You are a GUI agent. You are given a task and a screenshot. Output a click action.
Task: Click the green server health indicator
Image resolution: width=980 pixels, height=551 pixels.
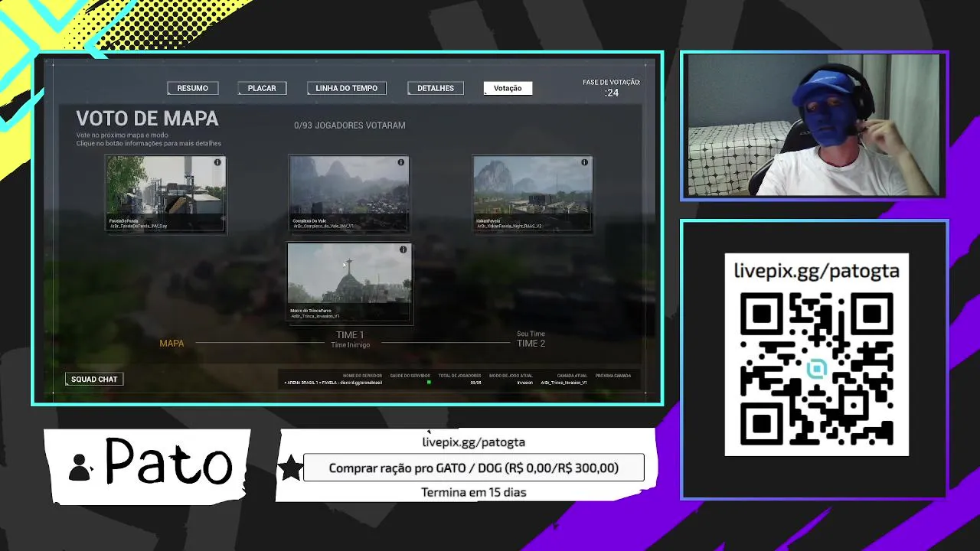(x=429, y=382)
